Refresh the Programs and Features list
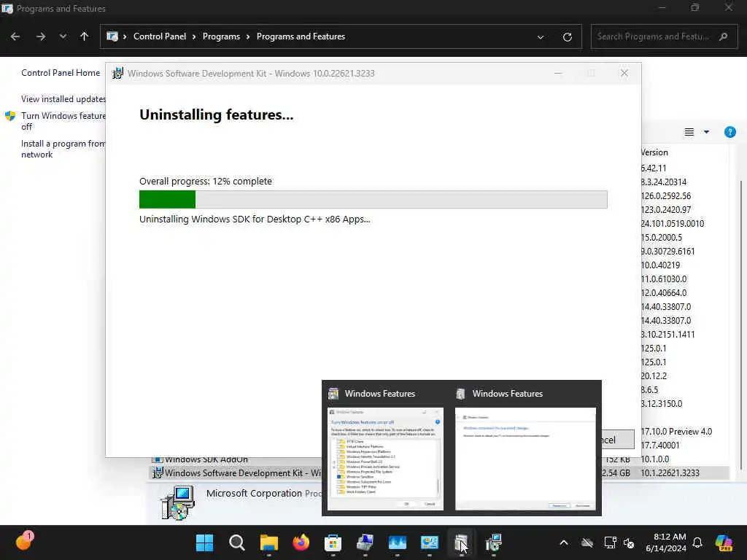This screenshot has width=747, height=560. 567,37
